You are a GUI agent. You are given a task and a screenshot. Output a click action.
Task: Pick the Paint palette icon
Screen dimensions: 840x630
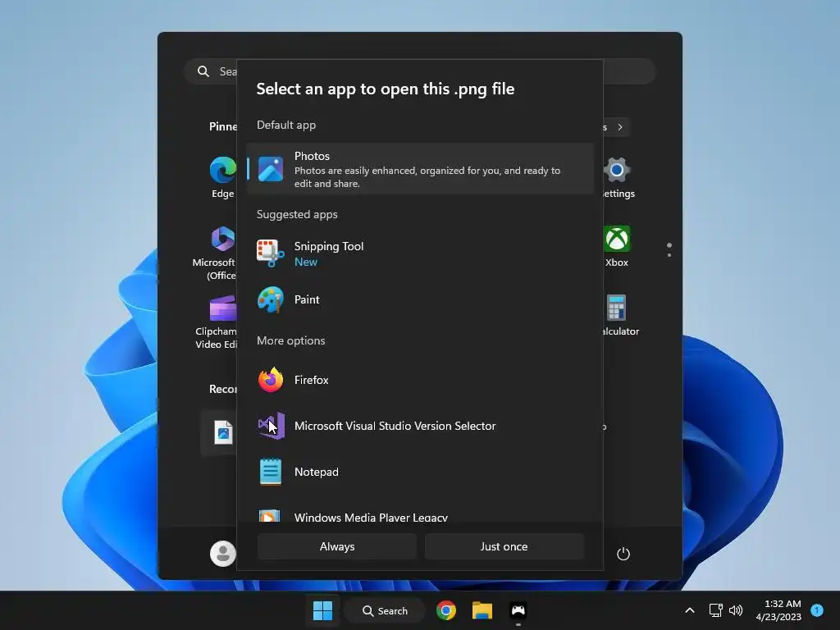point(271,299)
